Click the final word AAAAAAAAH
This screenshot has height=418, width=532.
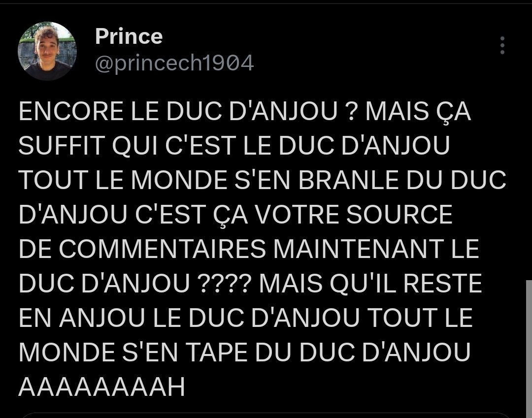102,387
